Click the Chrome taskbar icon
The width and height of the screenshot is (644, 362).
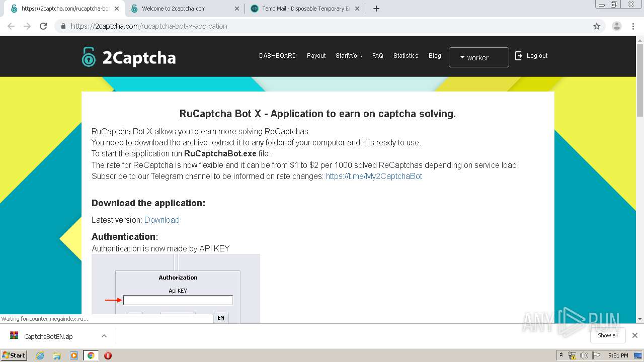pos(91,355)
